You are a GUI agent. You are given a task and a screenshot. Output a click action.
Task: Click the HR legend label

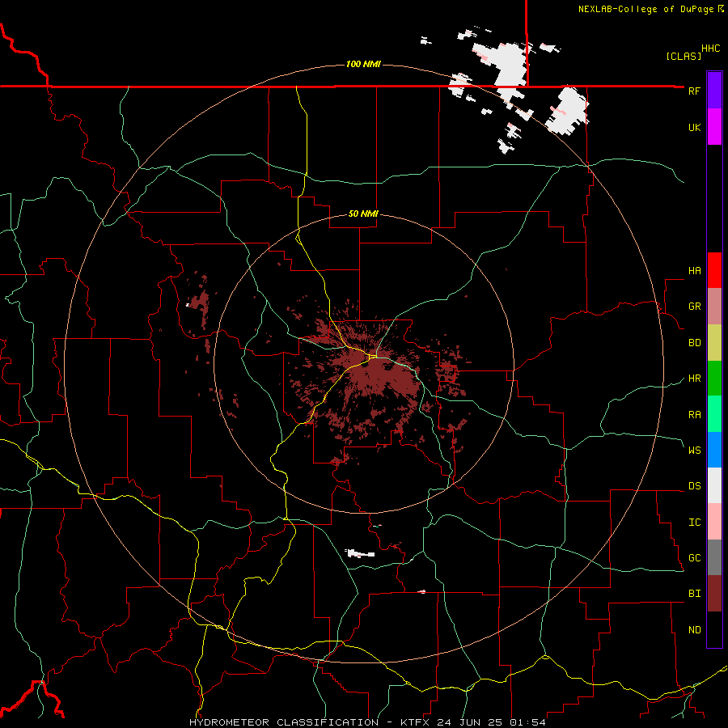(694, 379)
